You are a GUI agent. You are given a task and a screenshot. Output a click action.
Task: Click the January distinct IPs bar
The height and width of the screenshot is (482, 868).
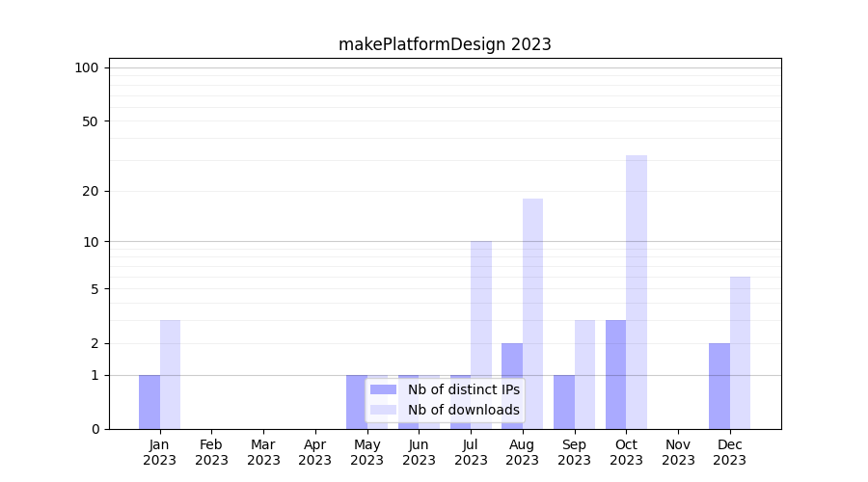point(149,402)
